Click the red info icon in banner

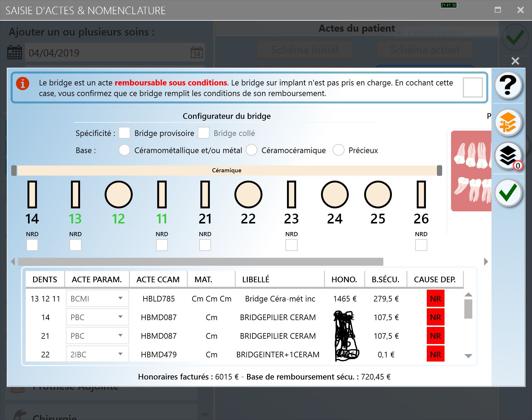pyautogui.click(x=23, y=83)
